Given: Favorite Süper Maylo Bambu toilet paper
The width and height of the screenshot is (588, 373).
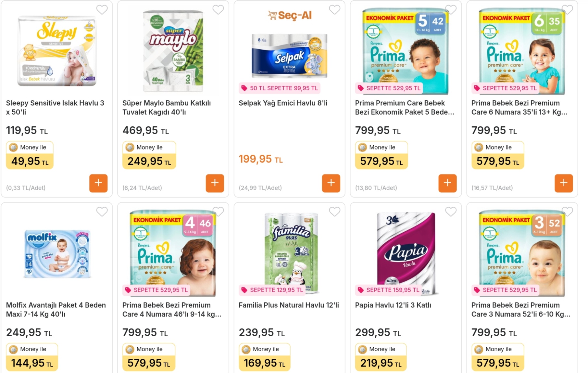Looking at the screenshot, I should coord(218,10).
